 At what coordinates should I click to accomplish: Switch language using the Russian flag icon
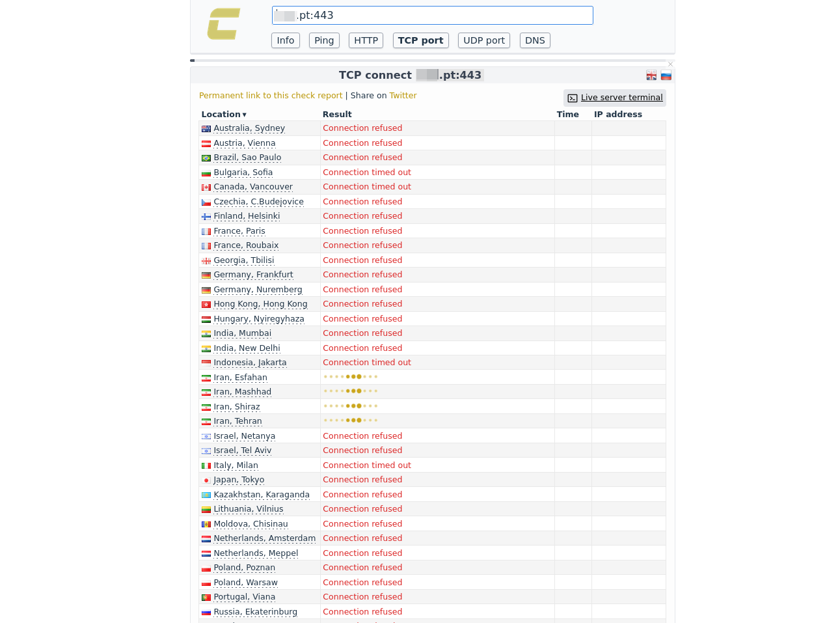click(x=666, y=76)
